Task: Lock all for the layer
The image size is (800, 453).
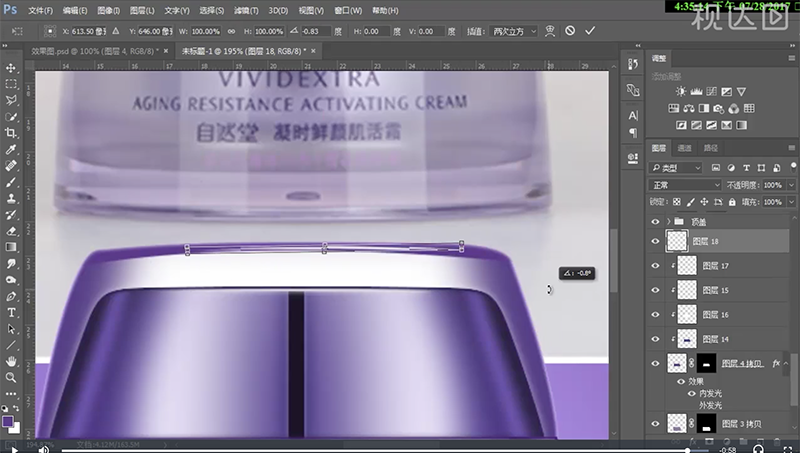Action: pyautogui.click(x=732, y=202)
